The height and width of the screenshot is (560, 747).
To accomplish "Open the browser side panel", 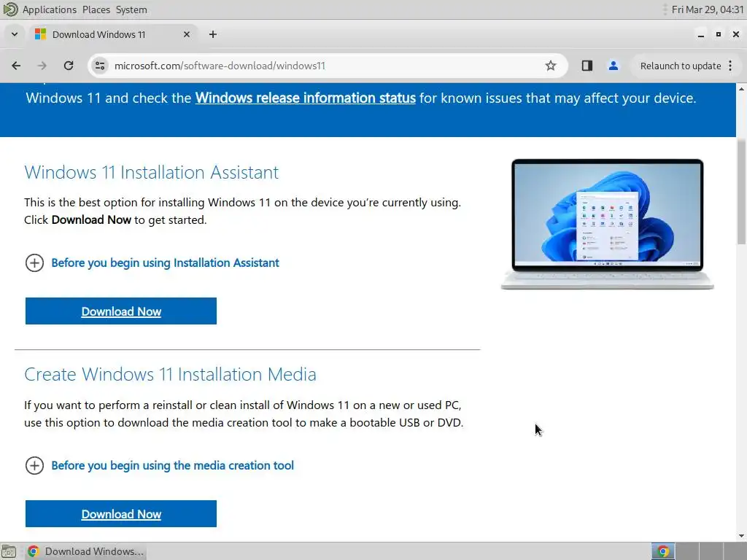I will point(587,66).
